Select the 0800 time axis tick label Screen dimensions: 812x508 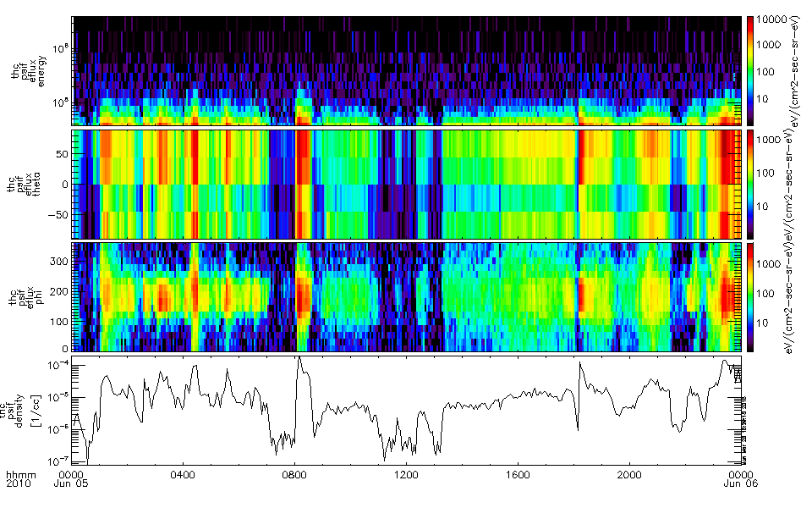point(294,474)
